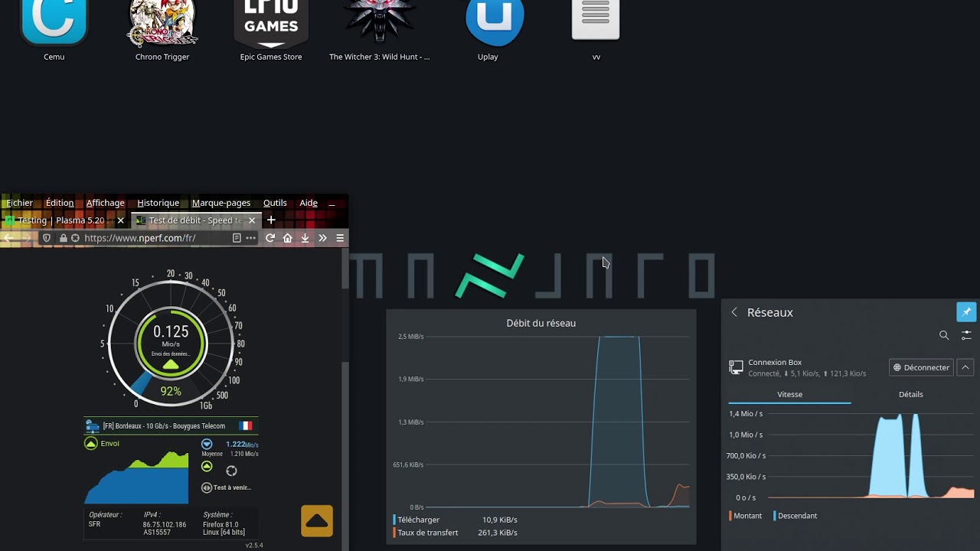Open a new Firefox tab with plus button
Image resolution: width=980 pixels, height=551 pixels.
[x=270, y=220]
